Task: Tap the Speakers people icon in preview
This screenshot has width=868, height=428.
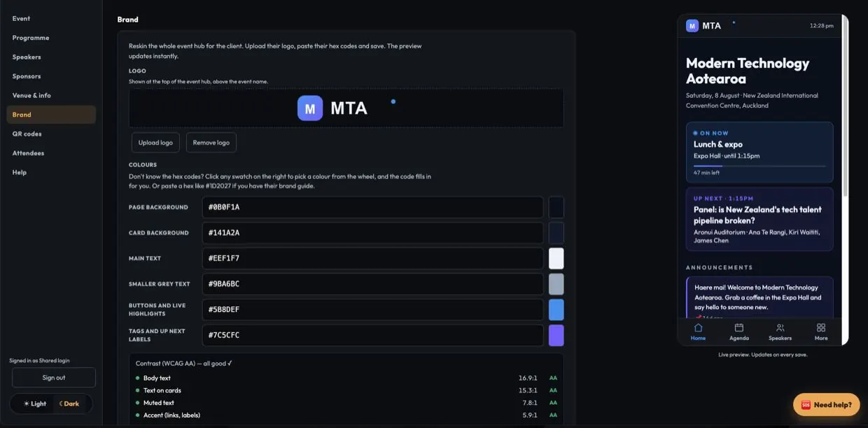Action: pyautogui.click(x=780, y=327)
